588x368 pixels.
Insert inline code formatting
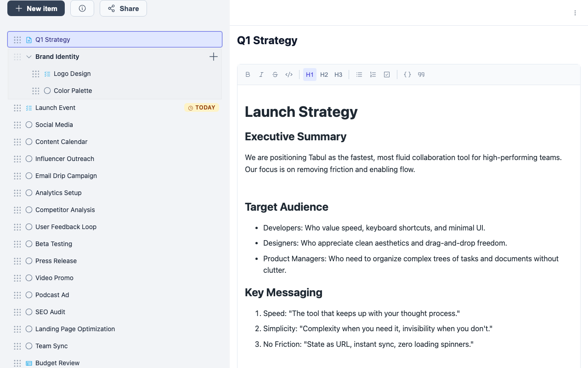(289, 75)
